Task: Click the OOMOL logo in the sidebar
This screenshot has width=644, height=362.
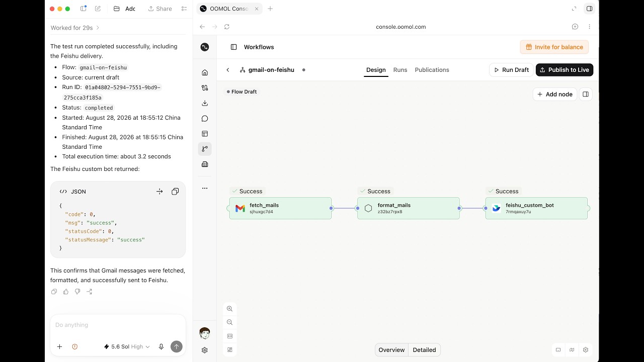Action: point(205,47)
